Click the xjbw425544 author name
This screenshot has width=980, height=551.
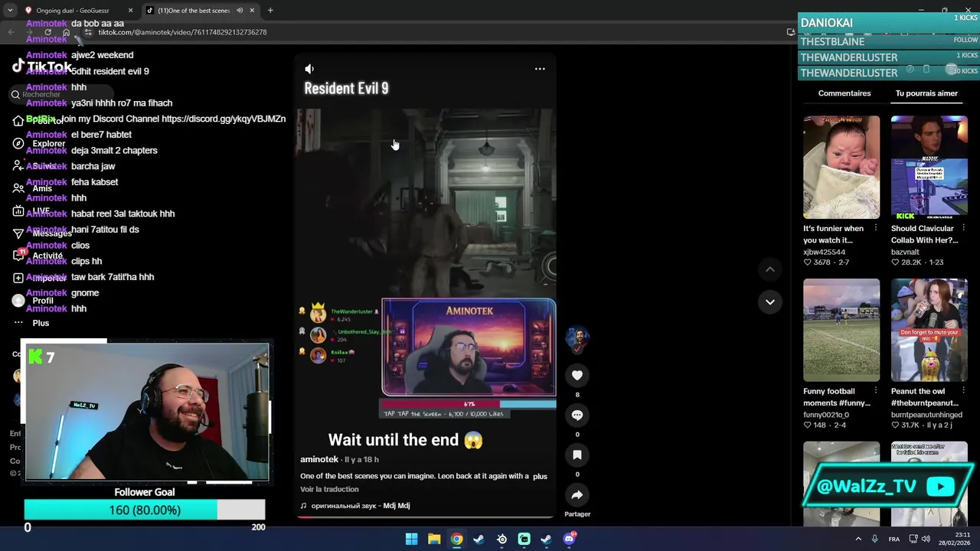pos(825,252)
